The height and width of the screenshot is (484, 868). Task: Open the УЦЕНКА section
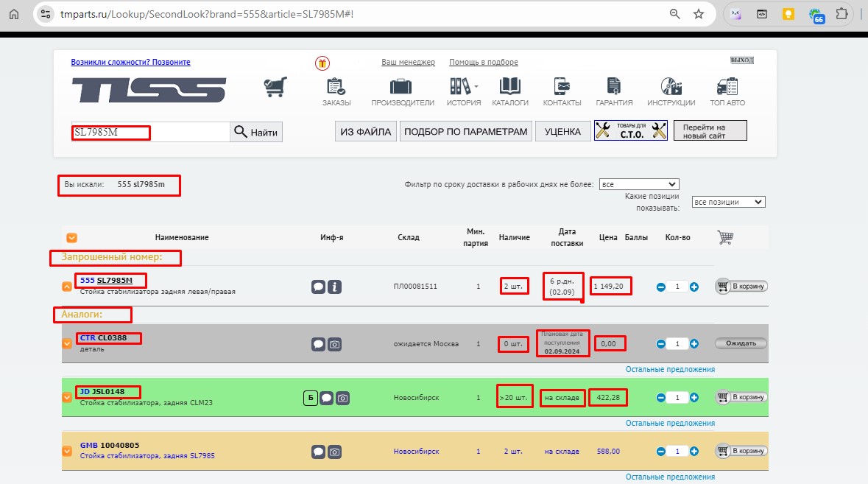(562, 131)
